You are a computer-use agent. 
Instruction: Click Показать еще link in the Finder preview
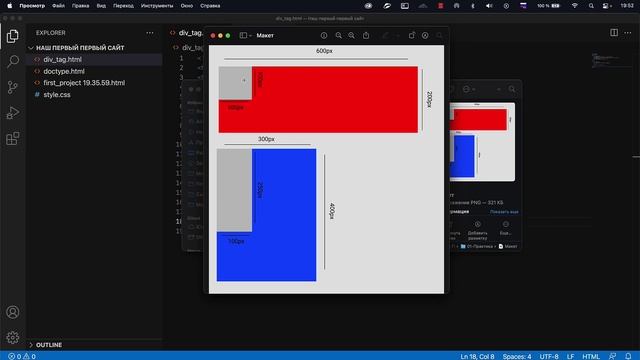pos(504,212)
